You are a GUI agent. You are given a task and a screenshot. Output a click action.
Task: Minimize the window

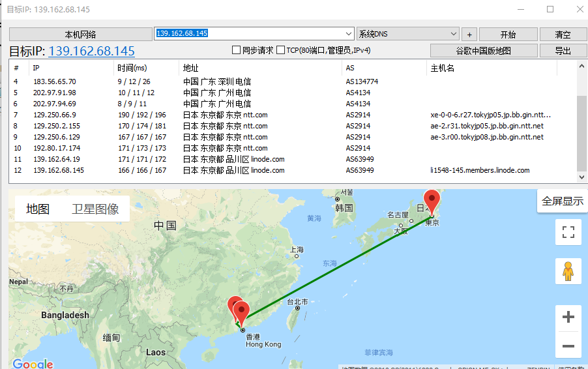[521, 9]
